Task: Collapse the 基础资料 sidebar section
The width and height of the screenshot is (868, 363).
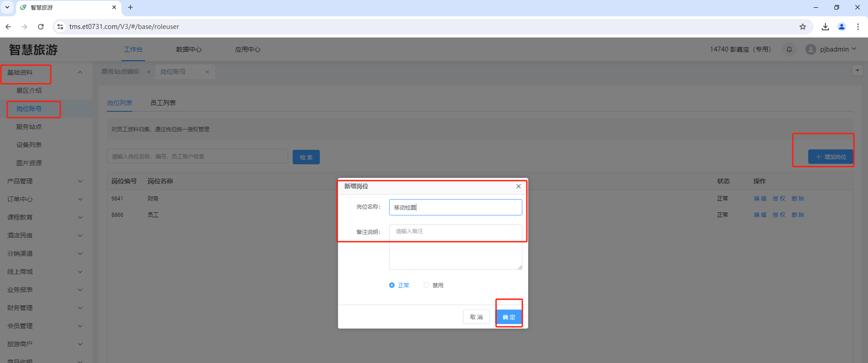Action: (x=80, y=72)
